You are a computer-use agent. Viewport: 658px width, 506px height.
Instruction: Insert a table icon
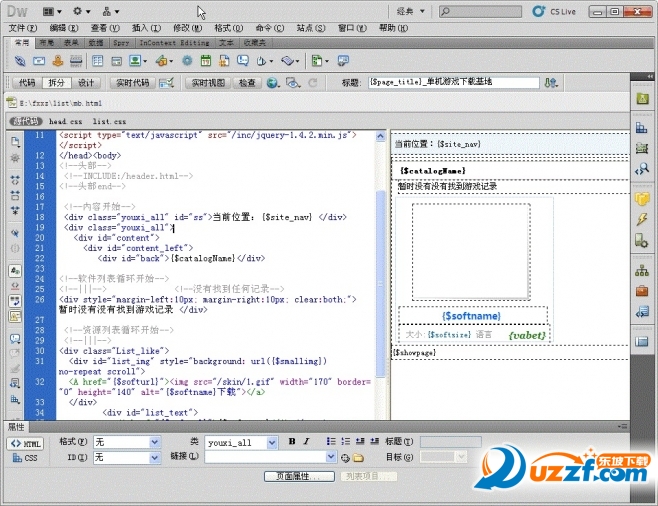97,61
